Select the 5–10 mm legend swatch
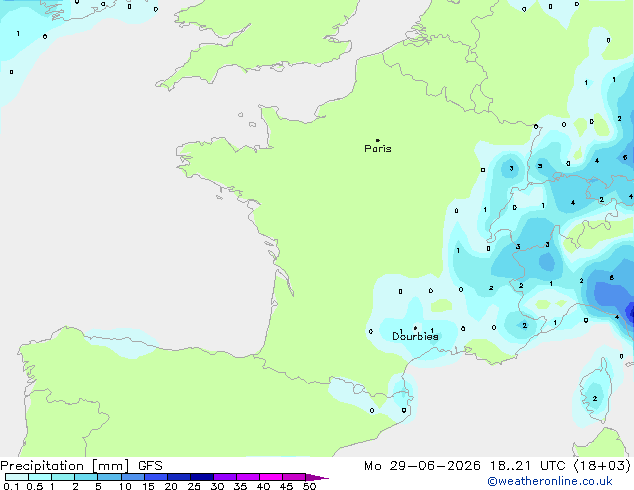The height and width of the screenshot is (490, 634). click(x=109, y=477)
